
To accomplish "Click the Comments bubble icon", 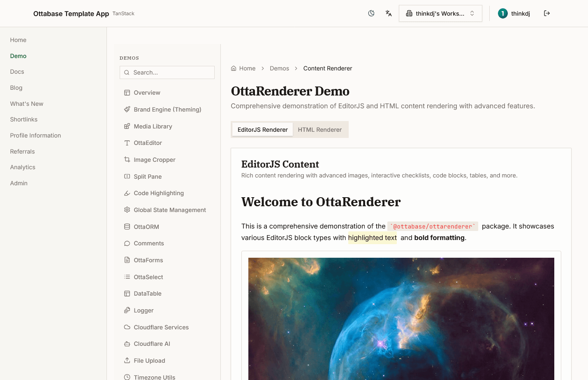I will [x=127, y=243].
